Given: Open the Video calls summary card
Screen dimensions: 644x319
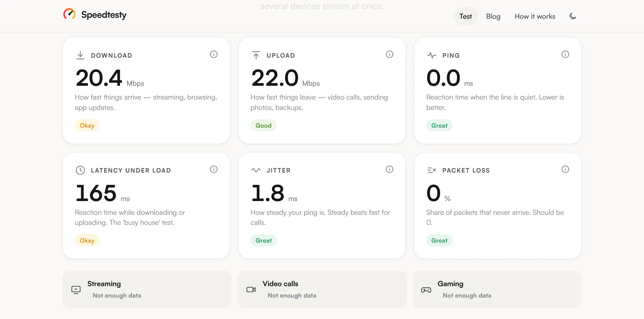Looking at the screenshot, I should click(322, 290).
